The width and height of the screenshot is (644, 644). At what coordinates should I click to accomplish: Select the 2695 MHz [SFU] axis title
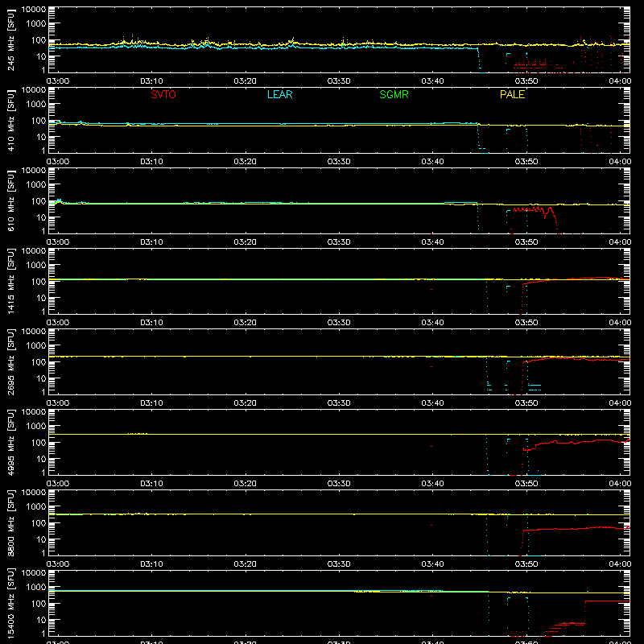coord(10,362)
